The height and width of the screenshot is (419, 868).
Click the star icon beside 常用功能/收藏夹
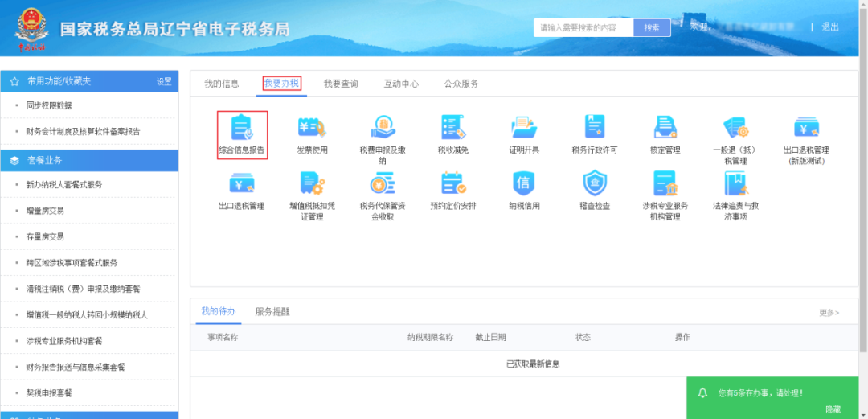click(14, 81)
